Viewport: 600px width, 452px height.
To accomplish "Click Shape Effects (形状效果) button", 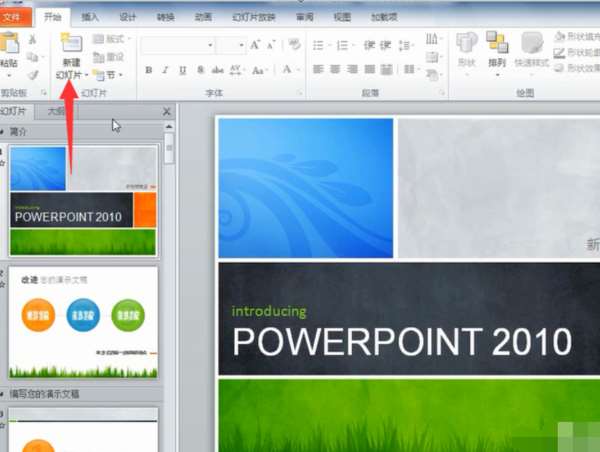I will (577, 68).
